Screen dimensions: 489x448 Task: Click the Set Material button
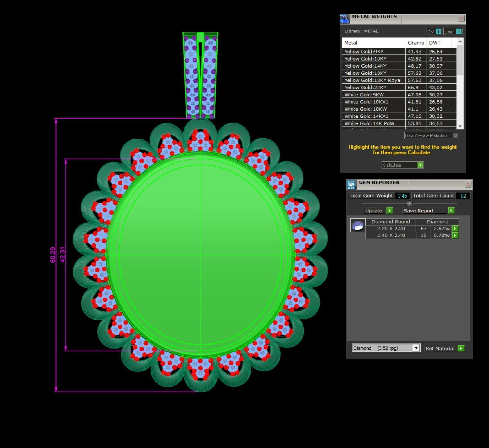(x=444, y=349)
